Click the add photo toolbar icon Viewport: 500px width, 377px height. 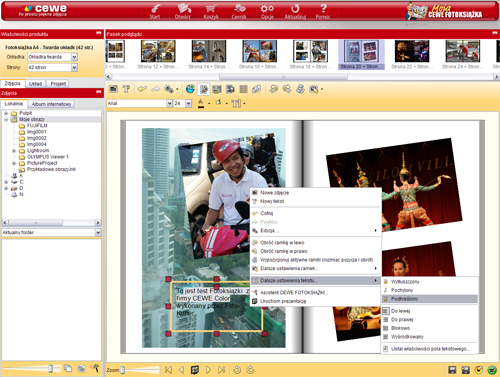click(113, 89)
